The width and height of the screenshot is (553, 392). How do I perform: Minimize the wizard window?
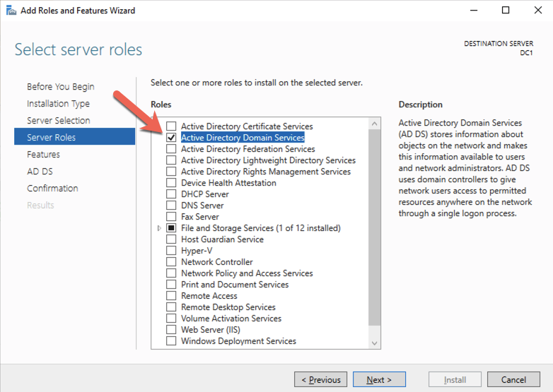tap(474, 10)
